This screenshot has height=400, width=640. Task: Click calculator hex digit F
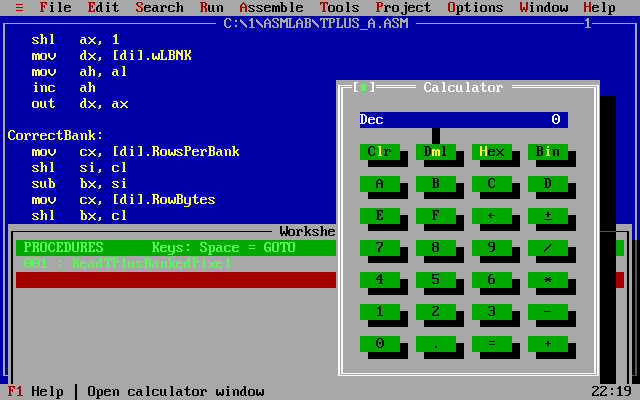[x=436, y=216]
